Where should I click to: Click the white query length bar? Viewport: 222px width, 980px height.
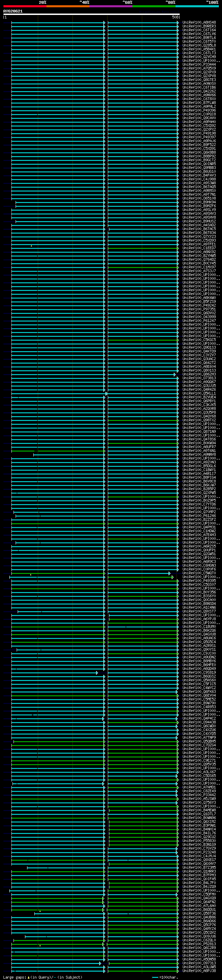92,15
